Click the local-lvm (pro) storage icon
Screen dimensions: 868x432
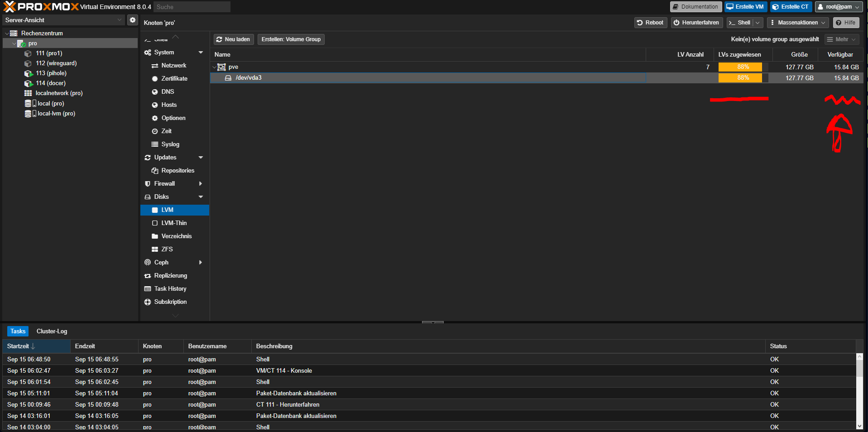tap(30, 114)
